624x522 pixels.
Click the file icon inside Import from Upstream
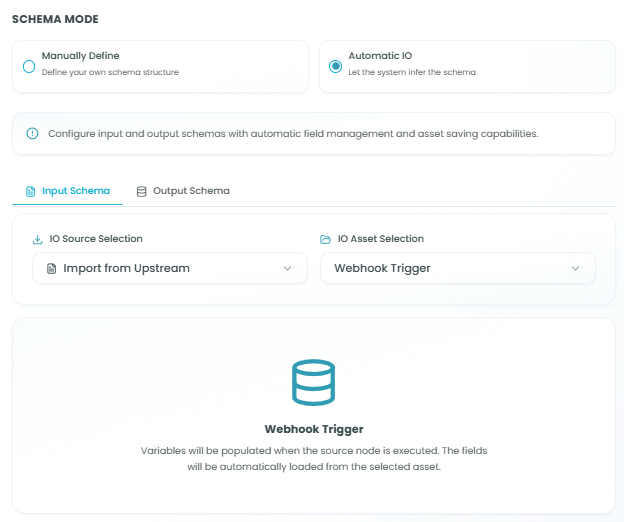coord(51,269)
